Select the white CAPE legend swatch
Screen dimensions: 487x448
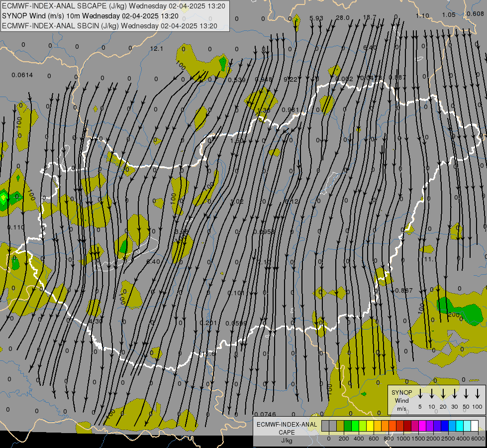point(474,426)
